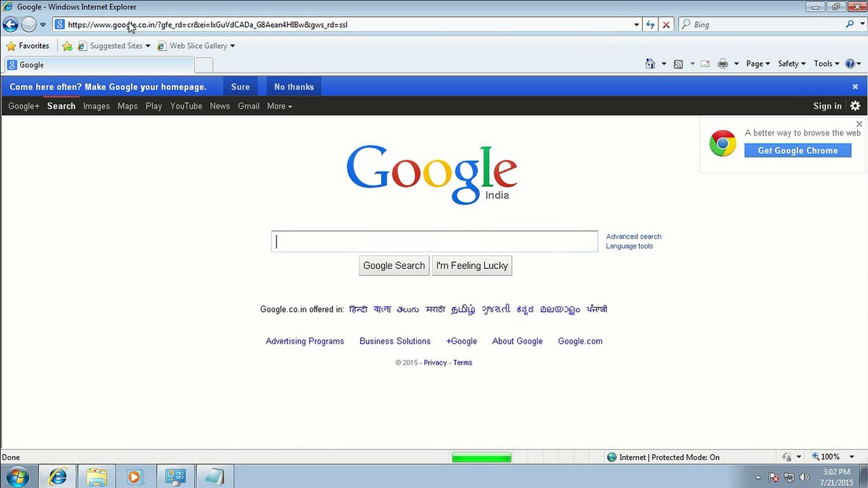This screenshot has height=488, width=868.
Task: Open Google settings gear icon
Action: (855, 106)
